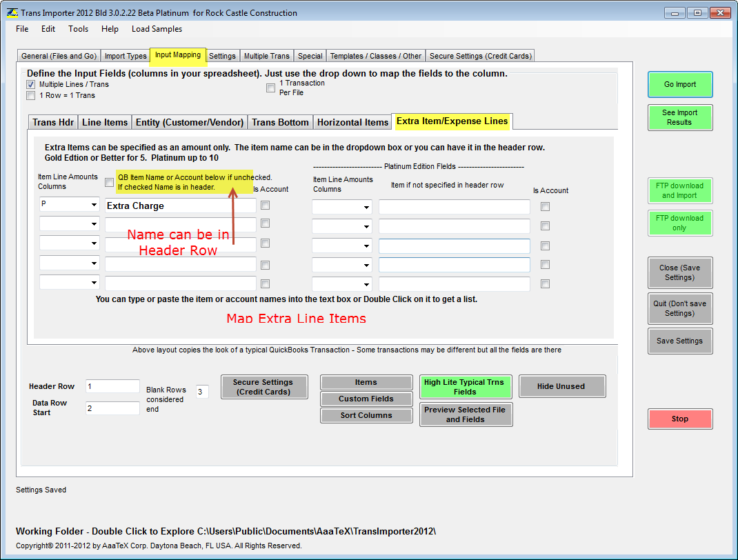Switch to the Settings tab

coord(222,56)
